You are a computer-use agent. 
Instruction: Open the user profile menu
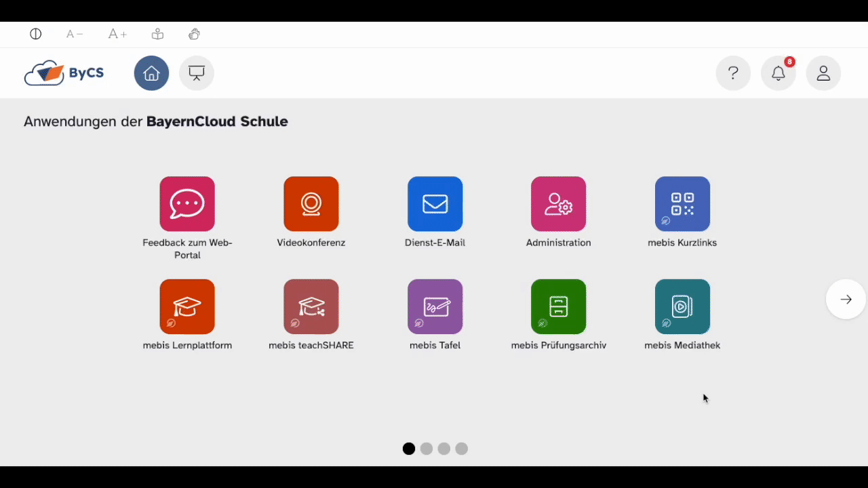[823, 73]
